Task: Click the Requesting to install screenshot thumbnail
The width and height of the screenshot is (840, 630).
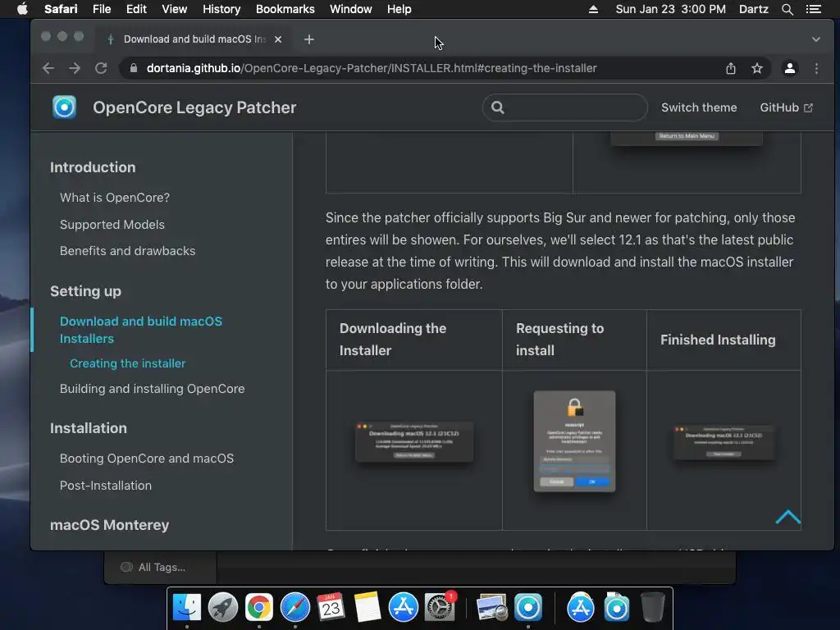Action: click(x=574, y=441)
